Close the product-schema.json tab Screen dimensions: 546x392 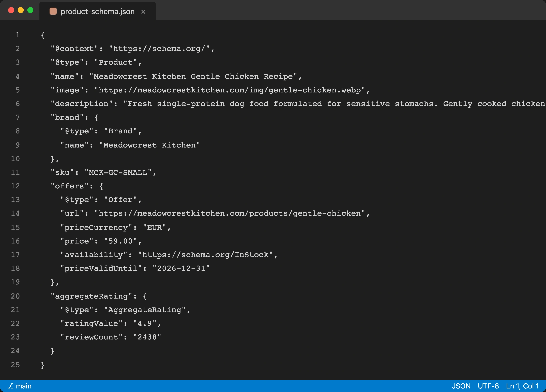143,12
